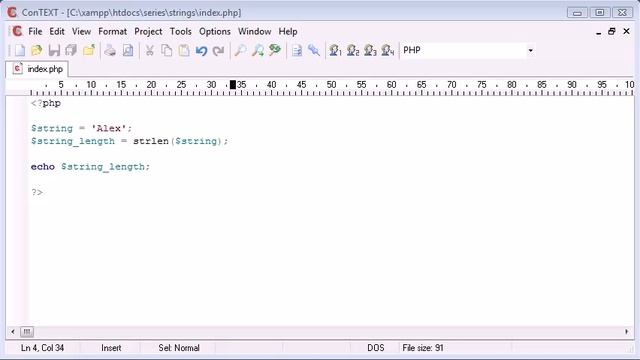
Task: Select the index.php document tab
Action: tap(38, 69)
